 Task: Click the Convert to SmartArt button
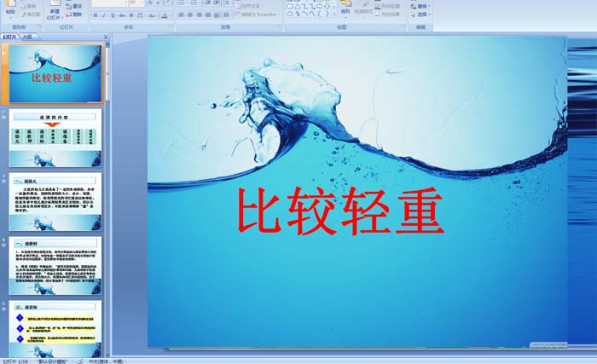coord(258,14)
